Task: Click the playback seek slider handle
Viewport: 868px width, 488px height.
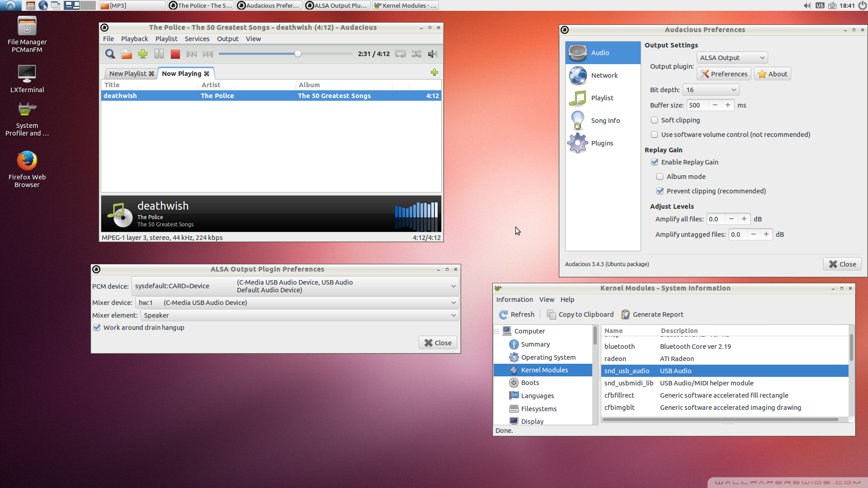Action: [298, 54]
